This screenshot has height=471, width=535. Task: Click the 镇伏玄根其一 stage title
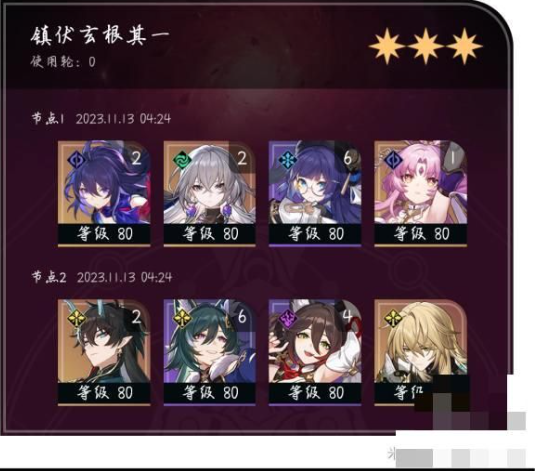(x=100, y=35)
